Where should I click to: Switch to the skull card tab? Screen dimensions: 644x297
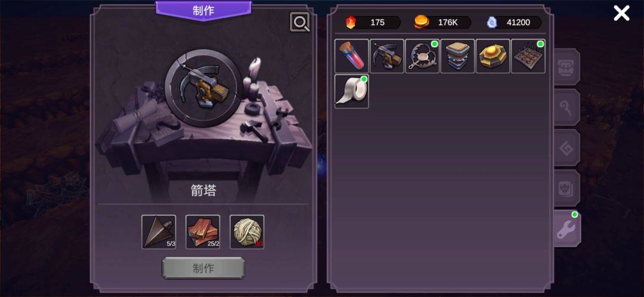coord(567,188)
